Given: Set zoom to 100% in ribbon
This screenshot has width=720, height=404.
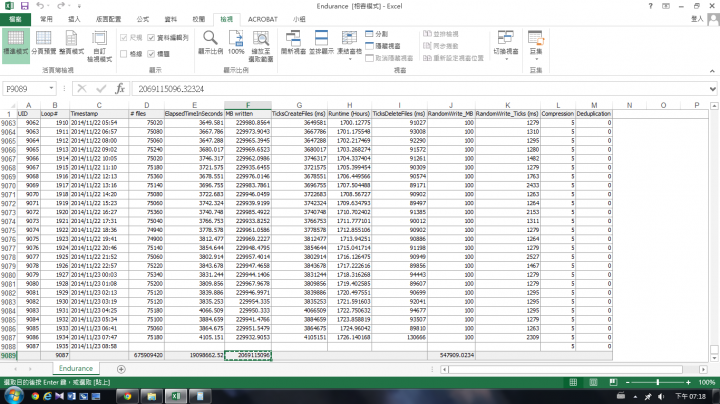Looking at the screenshot, I should (236, 43).
